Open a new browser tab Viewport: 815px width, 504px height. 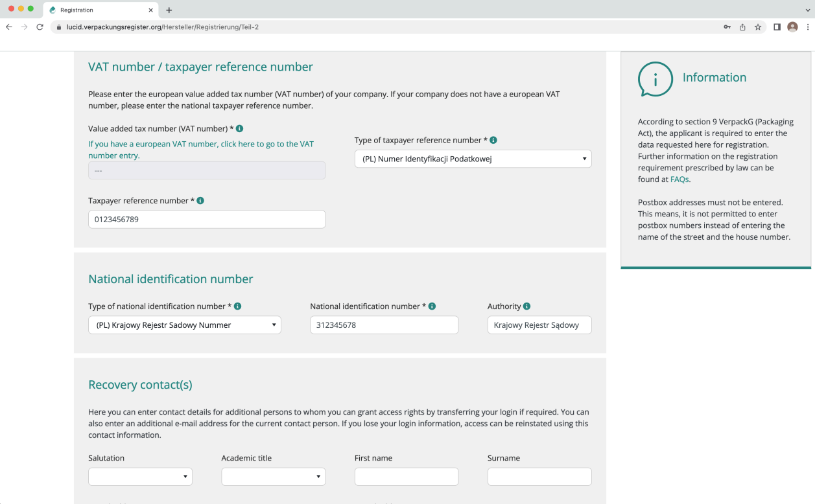(169, 10)
